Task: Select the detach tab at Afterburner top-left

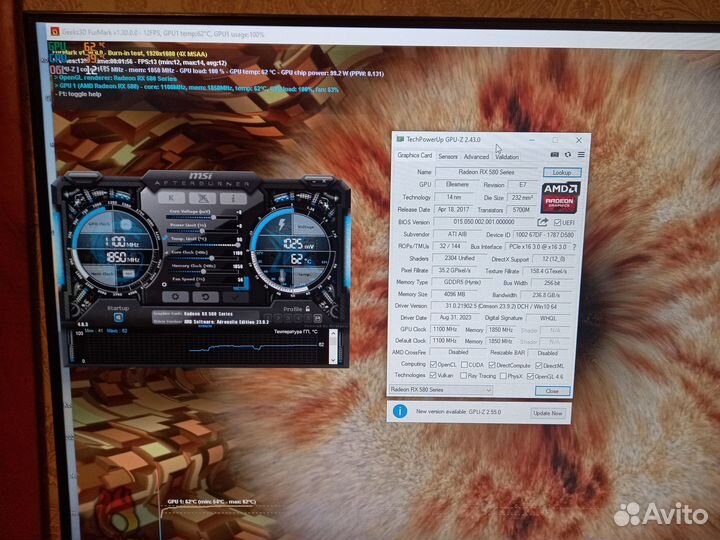Action: pyautogui.click(x=83, y=176)
